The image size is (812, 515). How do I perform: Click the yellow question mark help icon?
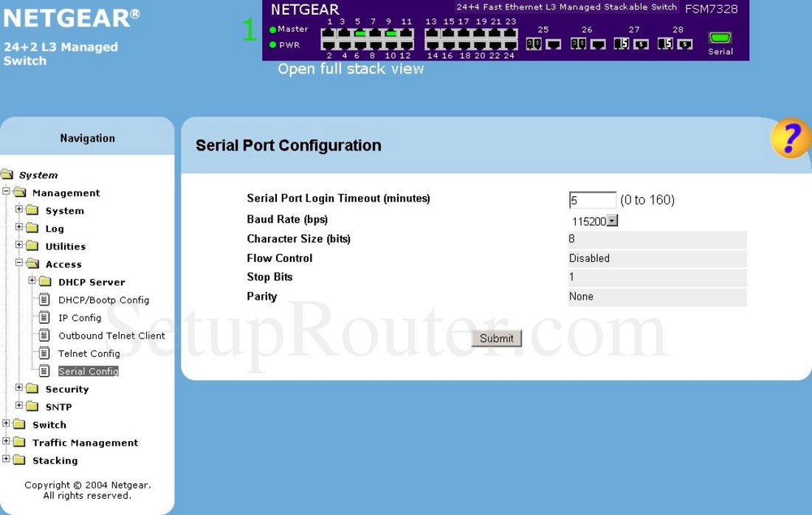coord(791,138)
